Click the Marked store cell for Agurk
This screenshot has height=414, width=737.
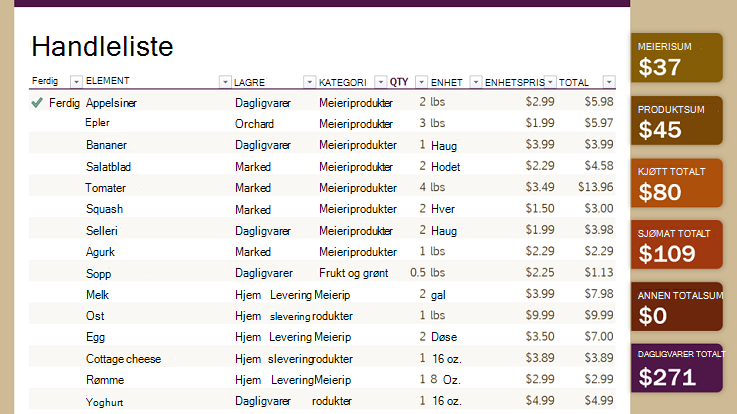253,252
